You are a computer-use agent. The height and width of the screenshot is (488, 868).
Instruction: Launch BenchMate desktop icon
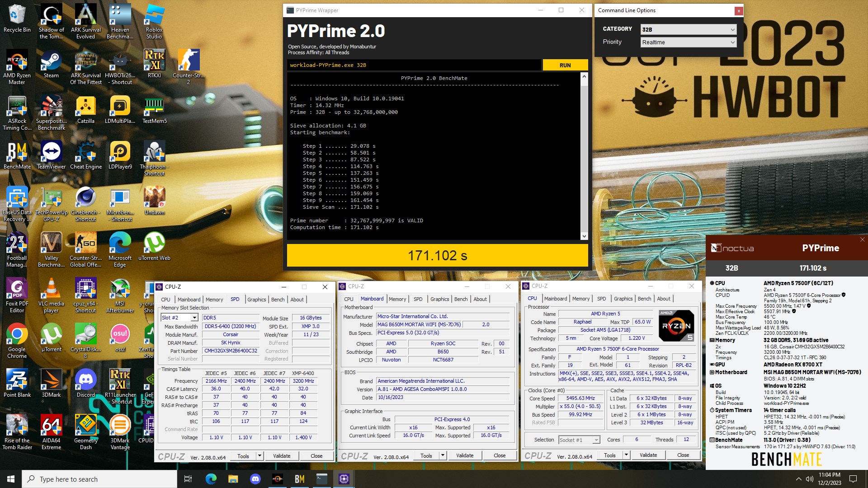17,155
